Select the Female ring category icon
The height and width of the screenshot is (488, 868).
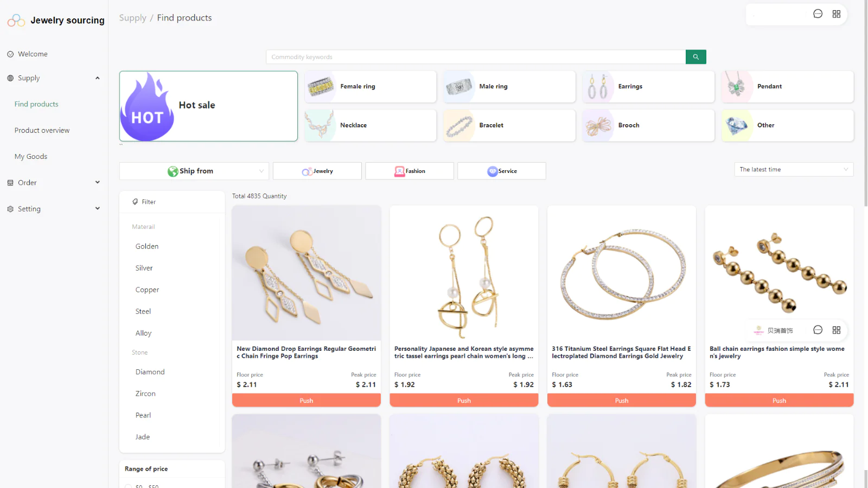pyautogui.click(x=321, y=87)
